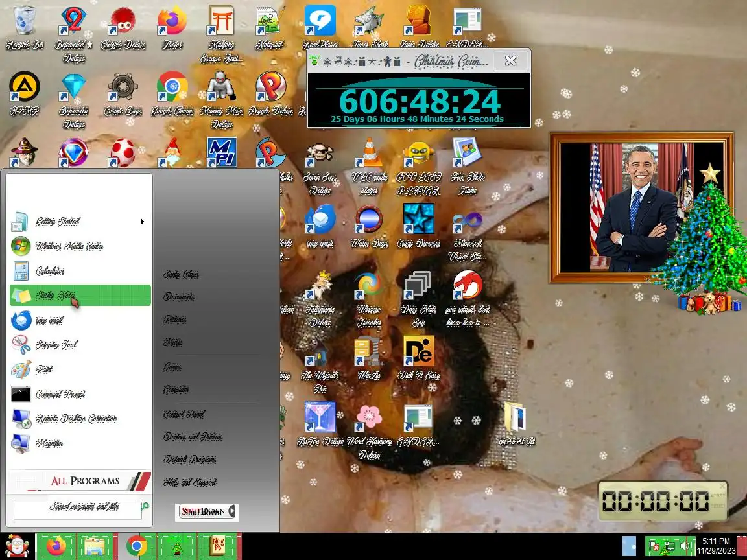This screenshot has height=560, width=747.
Task: Open Seven Seas Deluxe shortcut
Action: 320,168
